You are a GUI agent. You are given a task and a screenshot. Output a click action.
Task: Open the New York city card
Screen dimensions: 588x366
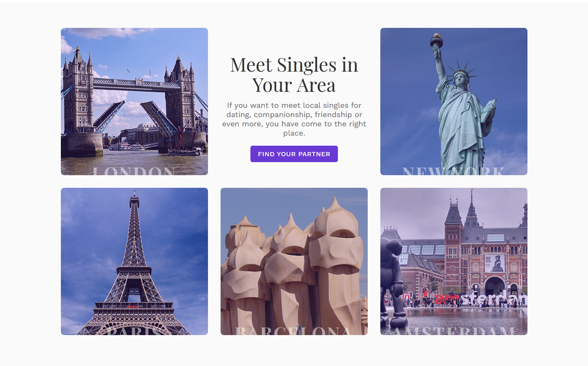(x=454, y=102)
